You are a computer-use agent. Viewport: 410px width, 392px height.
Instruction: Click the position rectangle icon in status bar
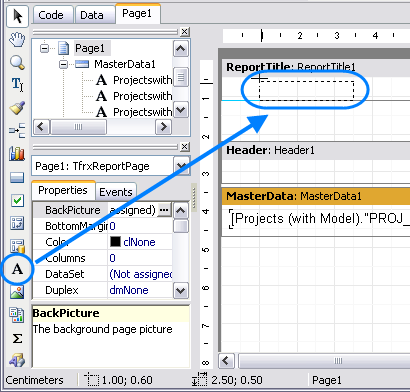(92, 380)
